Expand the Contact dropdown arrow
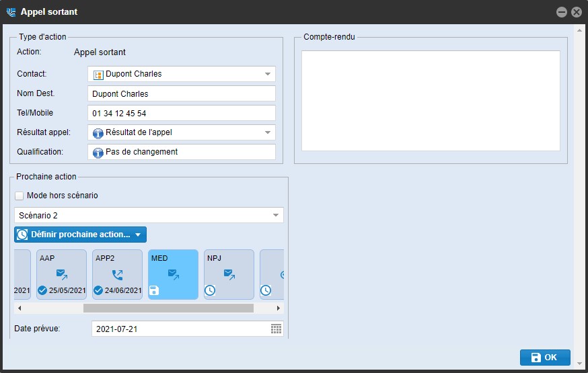The width and height of the screenshot is (588, 373). pos(267,74)
